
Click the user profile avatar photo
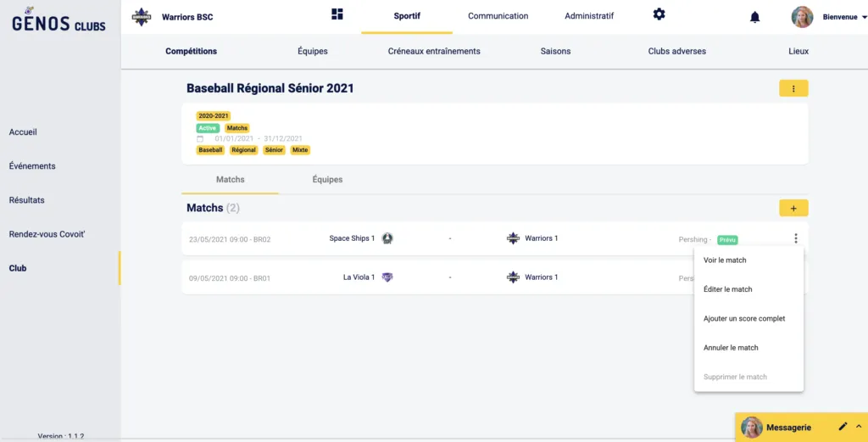coord(802,17)
